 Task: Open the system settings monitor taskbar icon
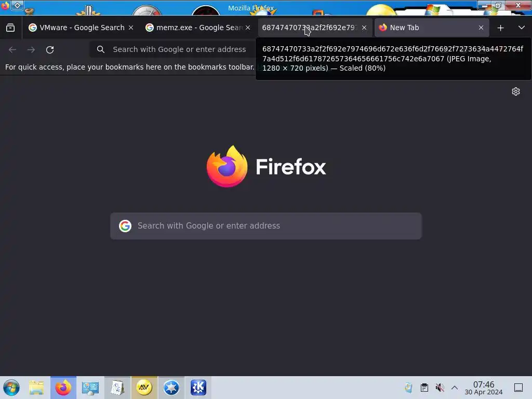(x=90, y=388)
